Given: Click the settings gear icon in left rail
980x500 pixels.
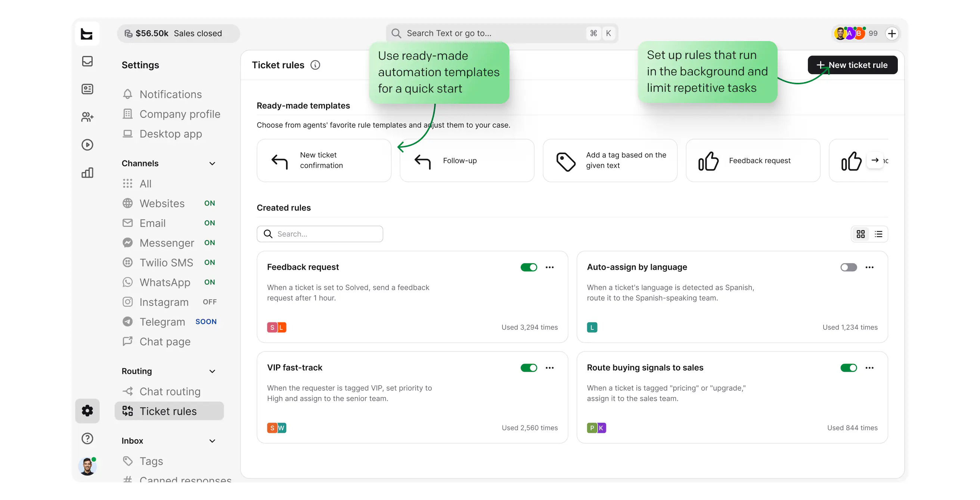Looking at the screenshot, I should point(87,411).
